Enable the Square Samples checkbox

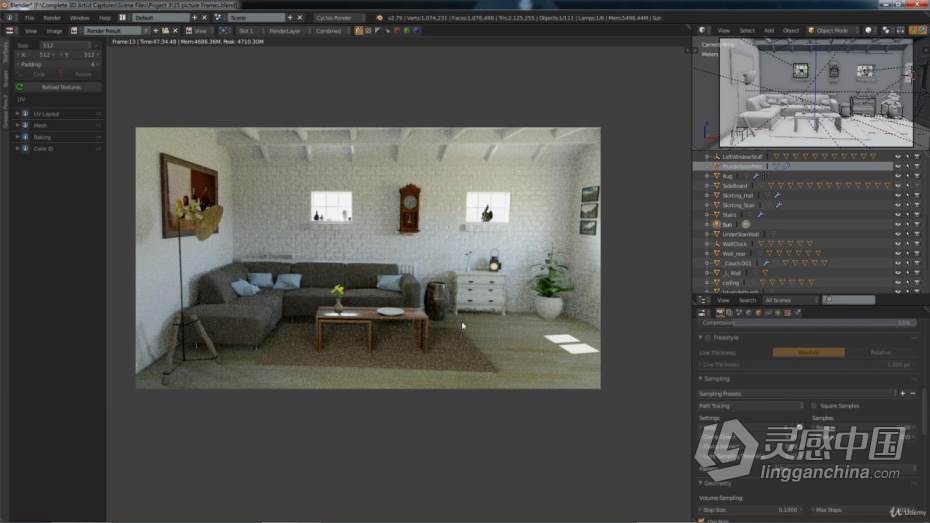pyautogui.click(x=814, y=406)
